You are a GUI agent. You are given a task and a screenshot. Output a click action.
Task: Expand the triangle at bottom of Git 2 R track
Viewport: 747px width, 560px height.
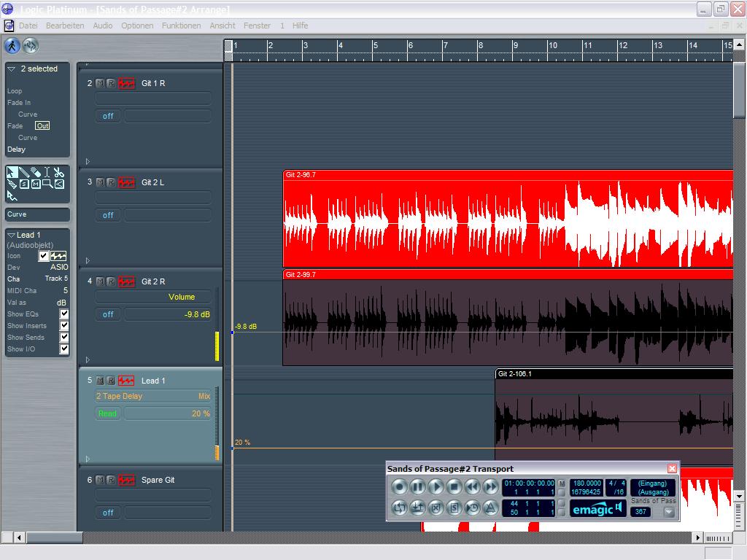point(88,359)
